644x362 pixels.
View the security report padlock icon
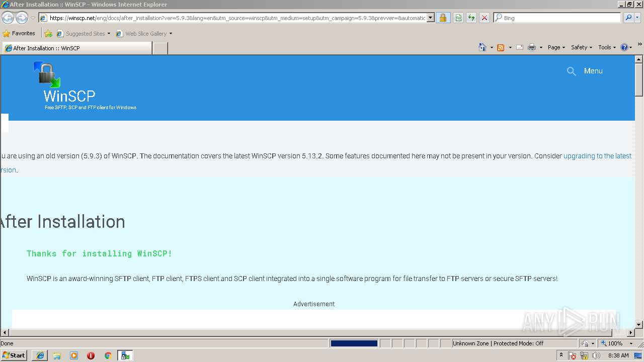[443, 18]
